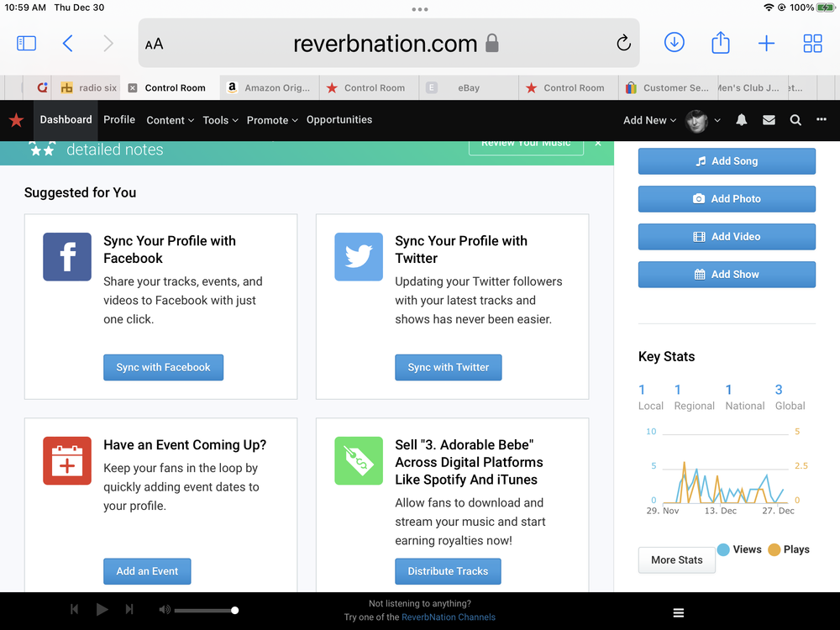Tap the forward navigation arrow

coord(108,44)
